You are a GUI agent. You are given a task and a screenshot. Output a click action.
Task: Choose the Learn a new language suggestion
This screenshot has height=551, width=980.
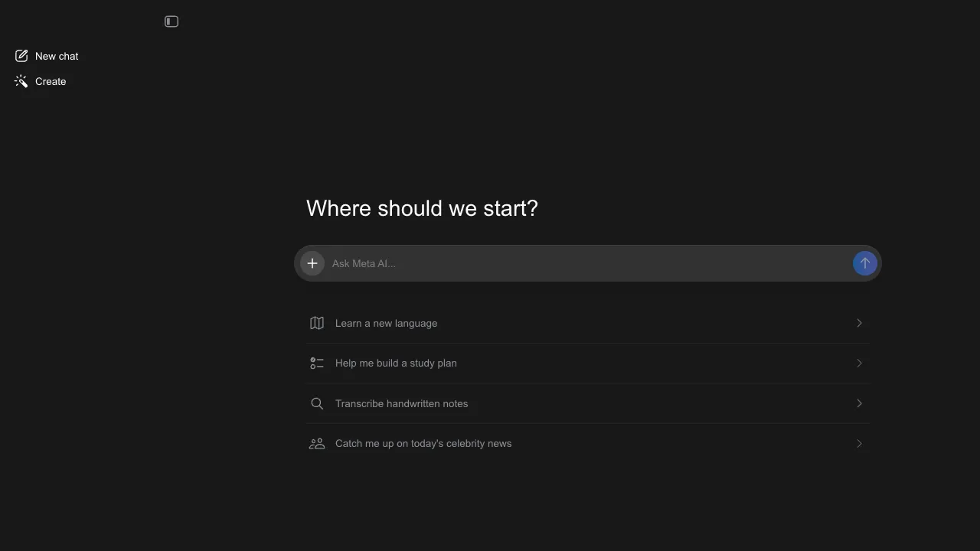(x=588, y=323)
